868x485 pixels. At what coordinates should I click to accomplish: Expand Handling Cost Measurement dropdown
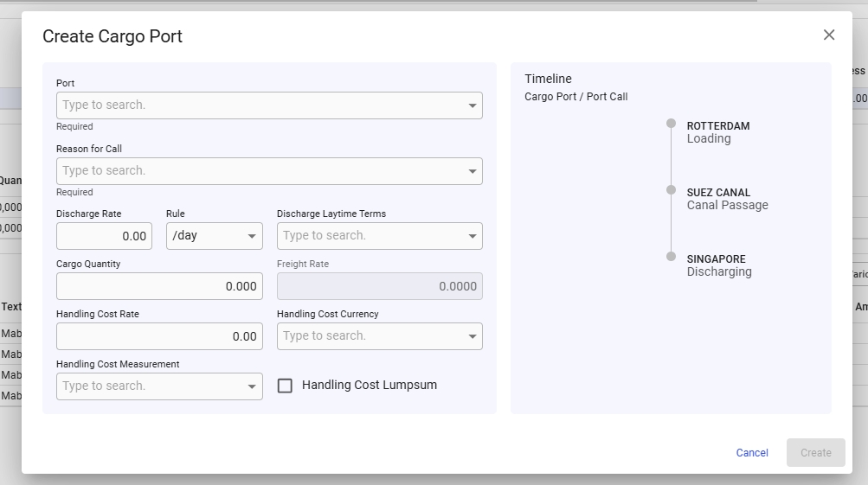(252, 386)
